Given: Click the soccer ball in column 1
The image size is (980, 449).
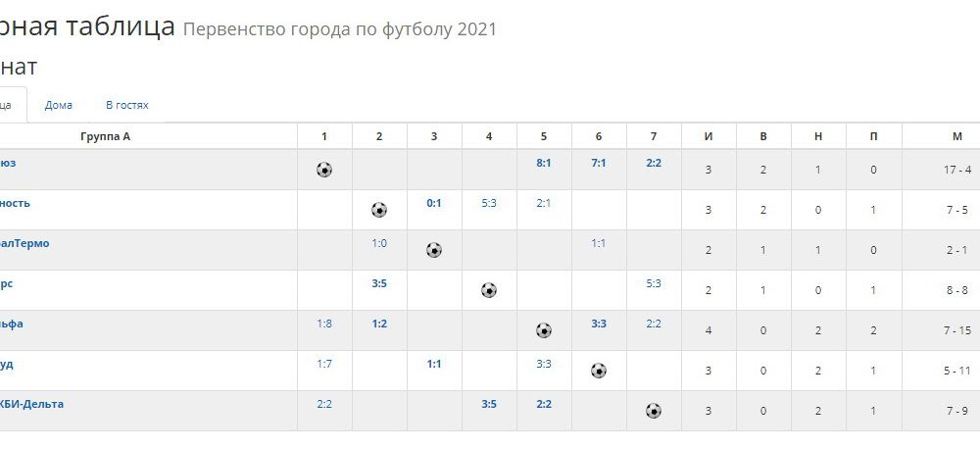Looking at the screenshot, I should (323, 170).
